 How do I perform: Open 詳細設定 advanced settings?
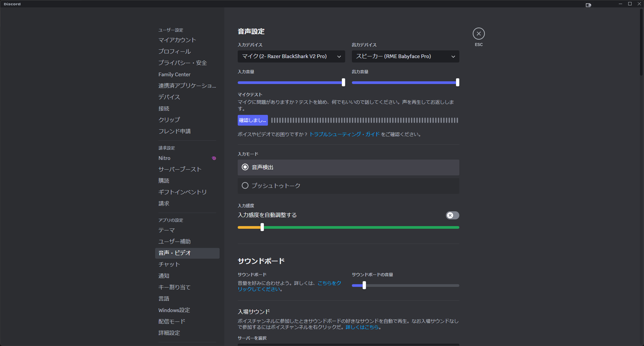click(x=187, y=333)
